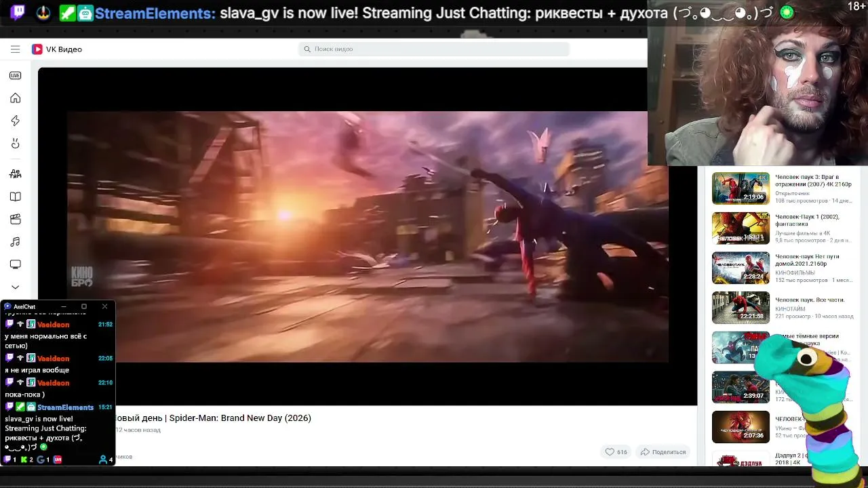Click Vaeldeon's name at 21:52 in AxelChat
This screenshot has width=868, height=488.
coord(54,325)
